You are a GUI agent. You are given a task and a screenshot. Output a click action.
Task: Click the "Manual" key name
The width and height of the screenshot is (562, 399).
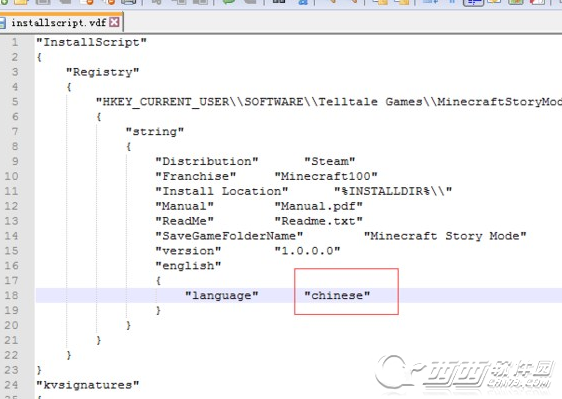pyautogui.click(x=185, y=206)
